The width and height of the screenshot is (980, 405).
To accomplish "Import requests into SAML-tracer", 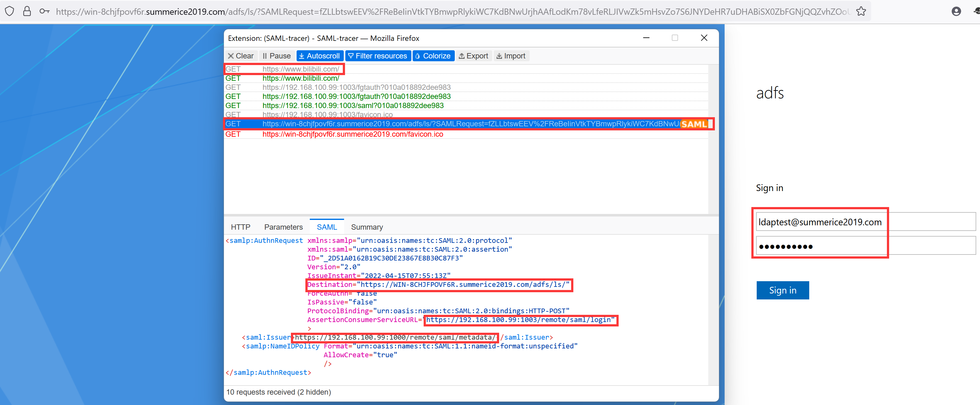I will [x=511, y=56].
